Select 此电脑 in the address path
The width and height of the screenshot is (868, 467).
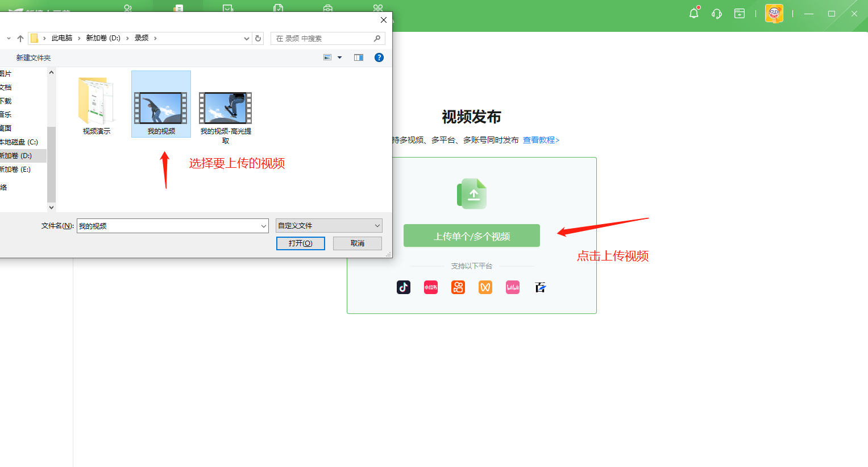[62, 38]
